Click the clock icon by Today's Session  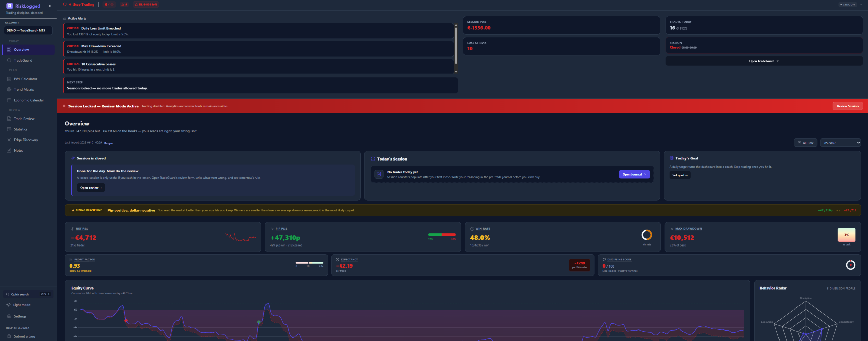click(373, 159)
